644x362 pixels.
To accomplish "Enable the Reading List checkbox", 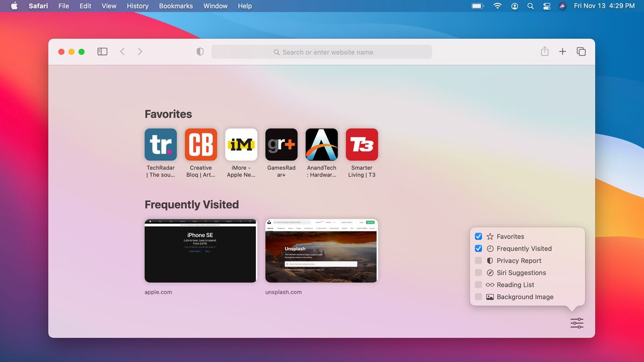I will coord(478,284).
